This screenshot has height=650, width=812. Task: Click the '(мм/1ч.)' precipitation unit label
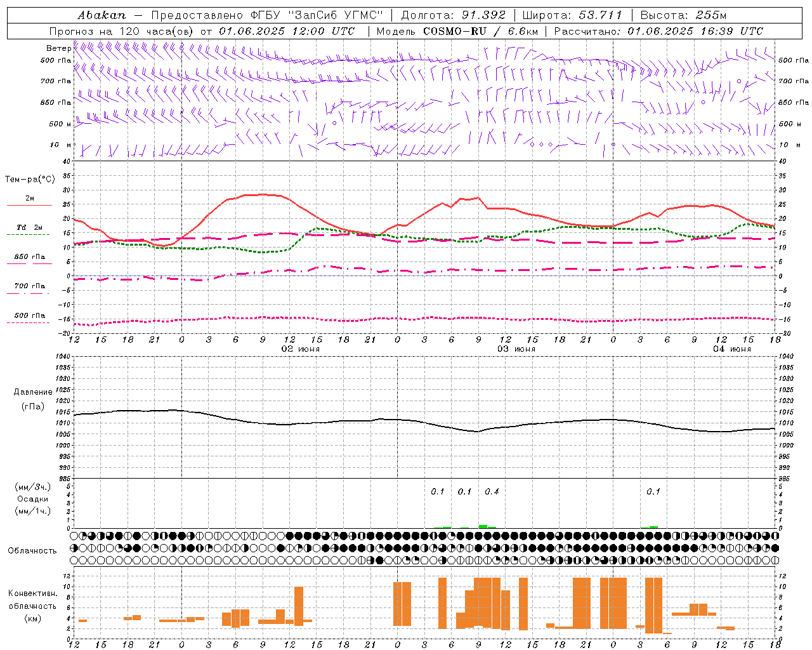[33, 511]
